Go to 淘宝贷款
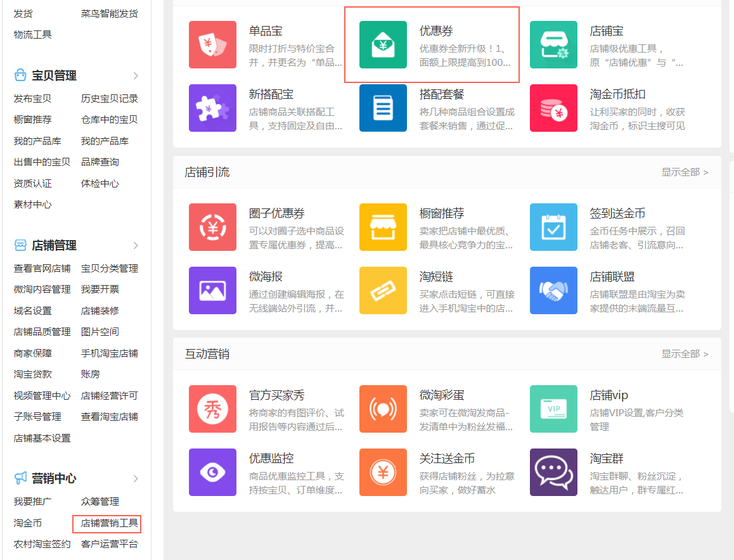The image size is (734, 560). [x=32, y=374]
